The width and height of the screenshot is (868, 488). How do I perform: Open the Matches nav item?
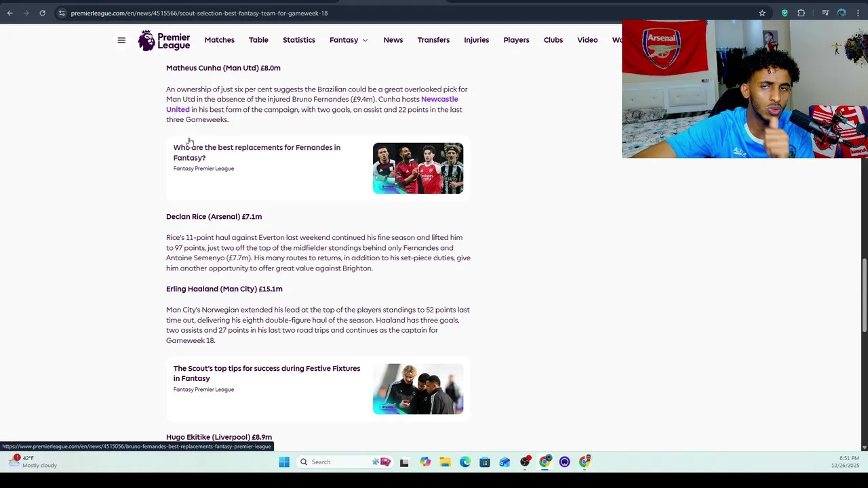(x=220, y=40)
